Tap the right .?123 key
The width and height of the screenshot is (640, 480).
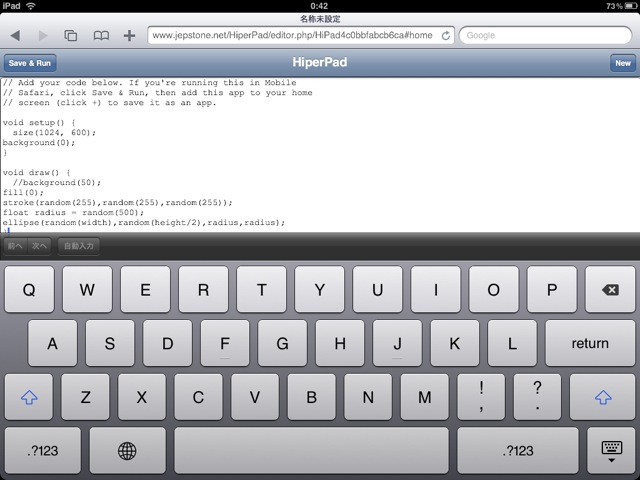pyautogui.click(x=518, y=451)
